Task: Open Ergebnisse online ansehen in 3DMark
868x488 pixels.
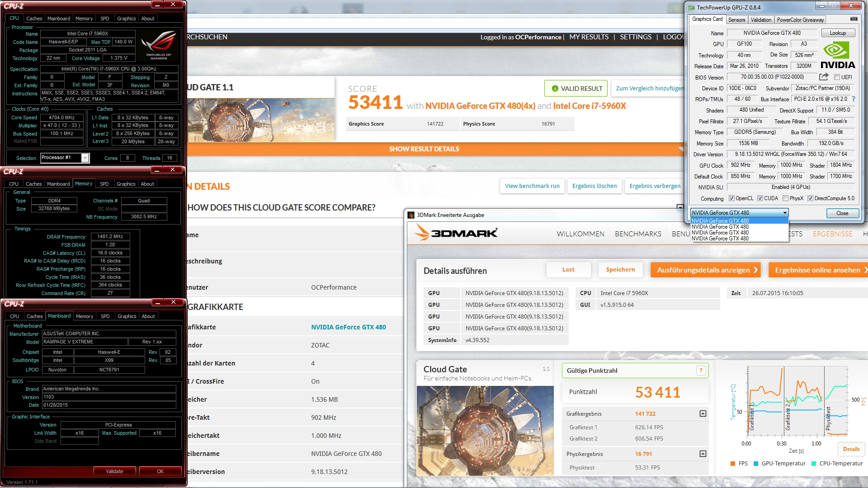Action: [818, 270]
